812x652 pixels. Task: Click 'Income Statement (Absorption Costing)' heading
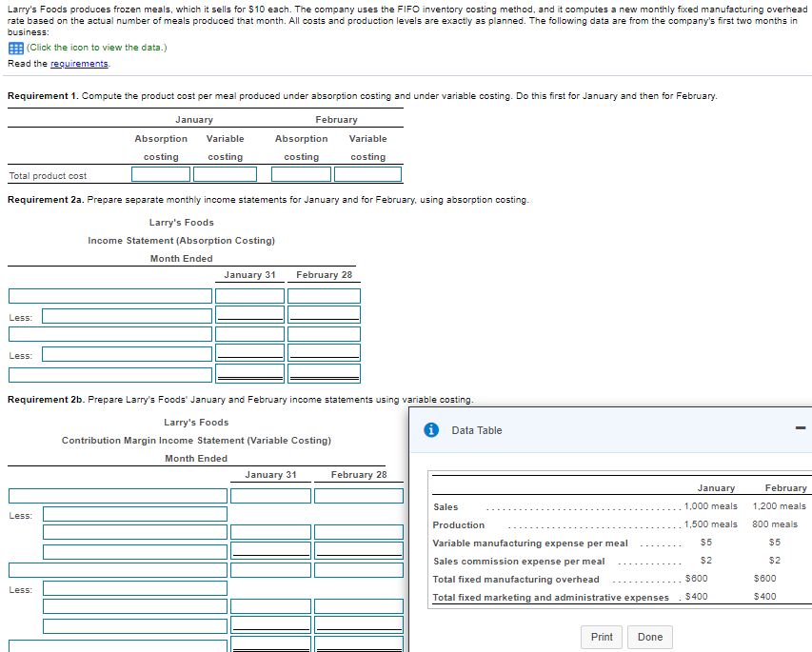coord(181,240)
